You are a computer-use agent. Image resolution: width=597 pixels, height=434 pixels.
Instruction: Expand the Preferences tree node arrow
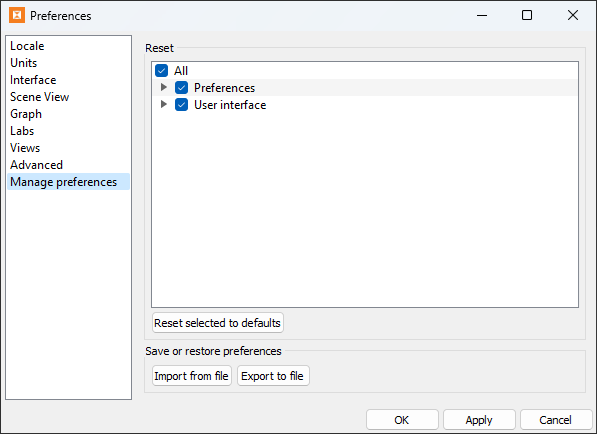point(164,87)
